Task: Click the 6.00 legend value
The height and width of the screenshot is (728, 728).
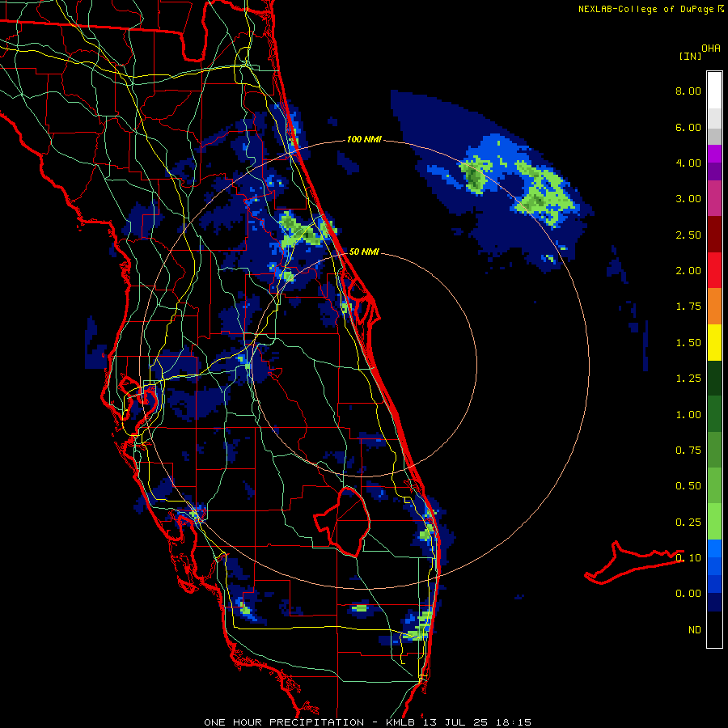Action: (x=688, y=127)
